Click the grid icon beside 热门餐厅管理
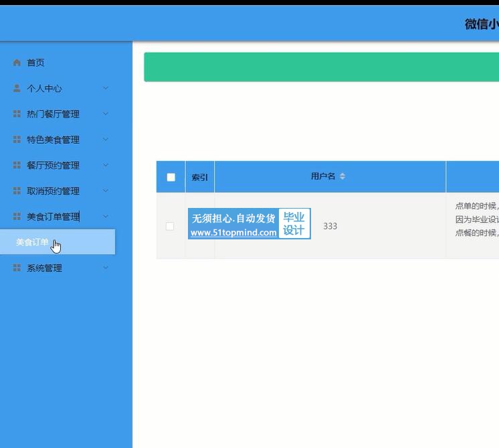This screenshot has height=448, width=499. point(17,114)
